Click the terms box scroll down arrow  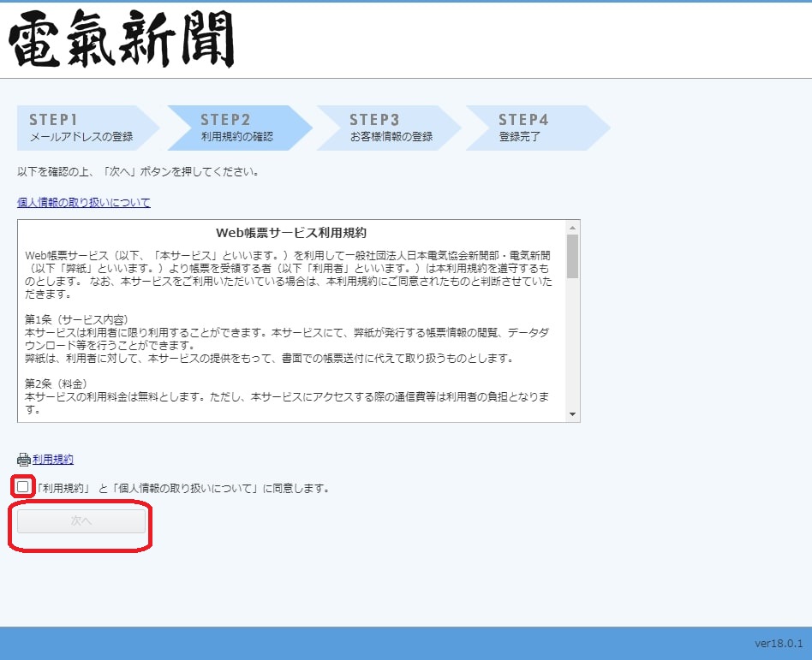[572, 414]
